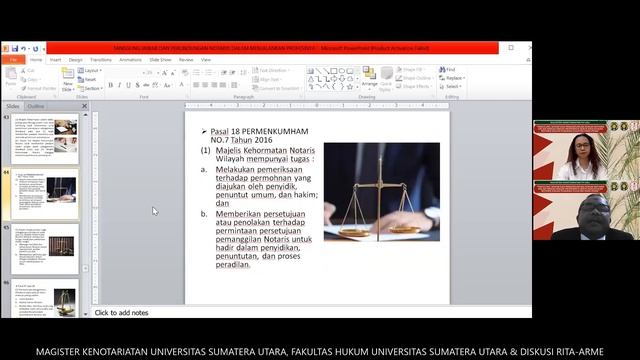This screenshot has width=640, height=360.
Task: Apply numbered list formatting
Action: click(x=209, y=73)
